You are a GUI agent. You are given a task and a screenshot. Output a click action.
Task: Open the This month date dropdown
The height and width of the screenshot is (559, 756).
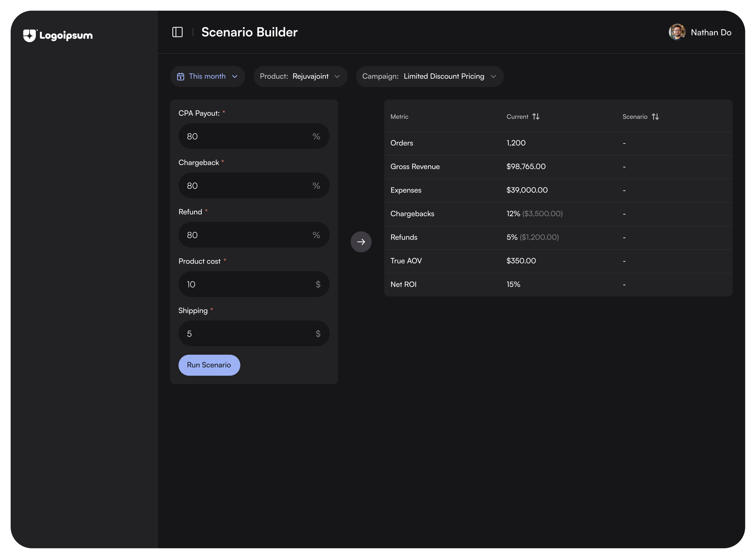tap(207, 77)
